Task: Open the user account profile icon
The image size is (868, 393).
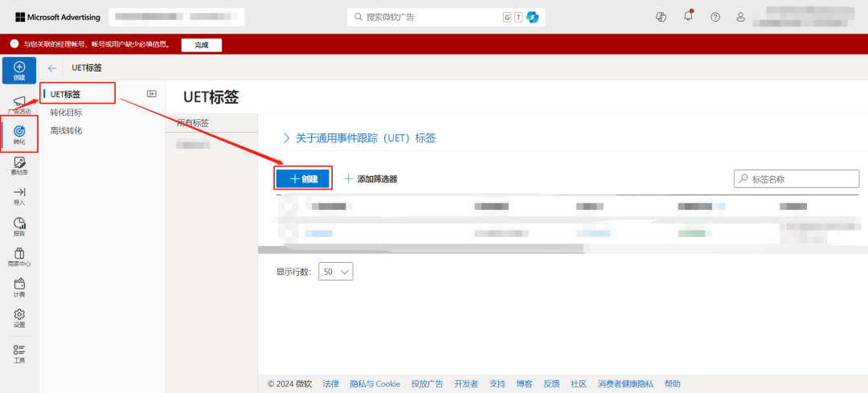Action: pyautogui.click(x=741, y=17)
